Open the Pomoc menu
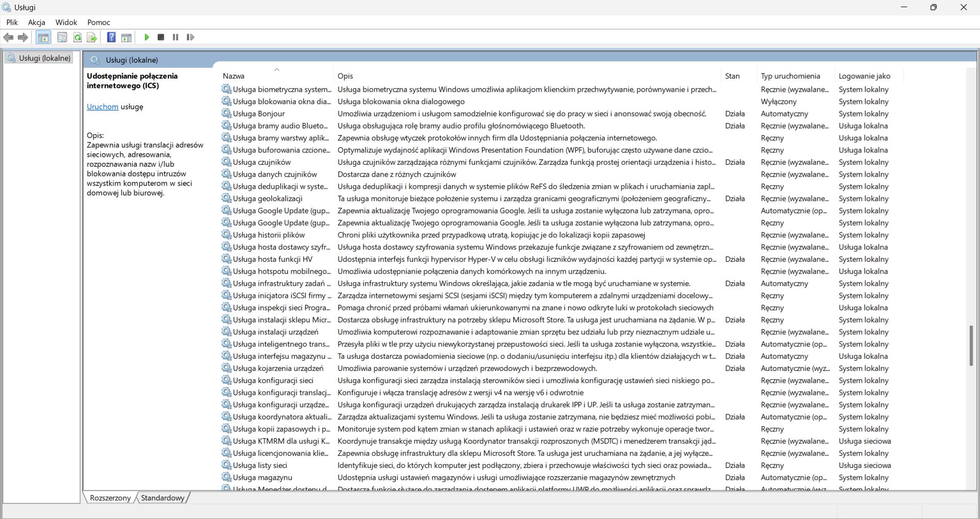This screenshot has height=519, width=980. pyautogui.click(x=99, y=22)
